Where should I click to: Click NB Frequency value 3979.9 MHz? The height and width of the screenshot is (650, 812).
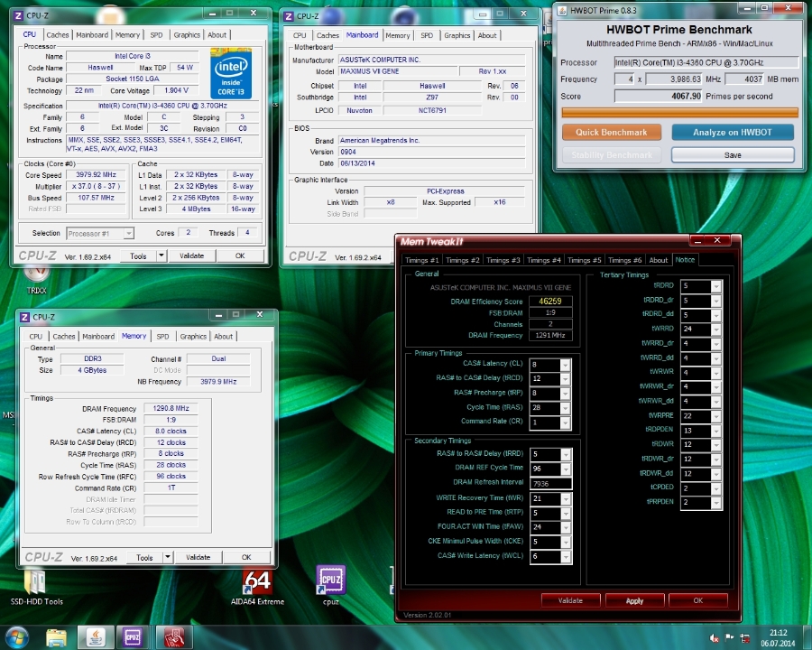[218, 382]
